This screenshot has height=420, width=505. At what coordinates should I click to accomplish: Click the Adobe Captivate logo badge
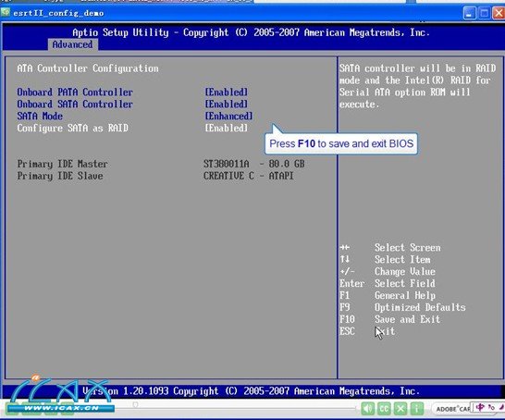pos(452,409)
